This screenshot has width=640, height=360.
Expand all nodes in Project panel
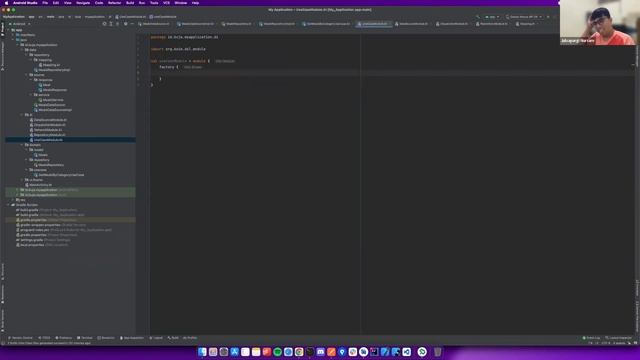(111, 24)
